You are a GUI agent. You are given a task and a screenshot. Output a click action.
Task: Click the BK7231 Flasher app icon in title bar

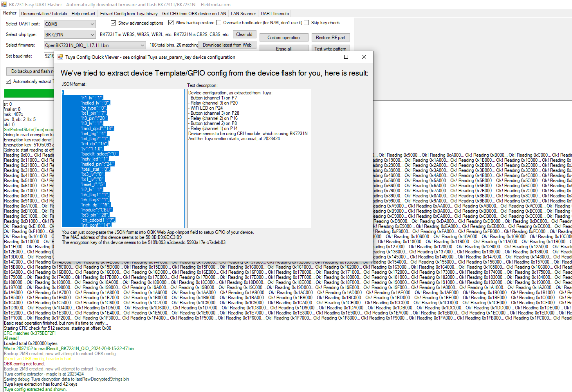(4, 4)
